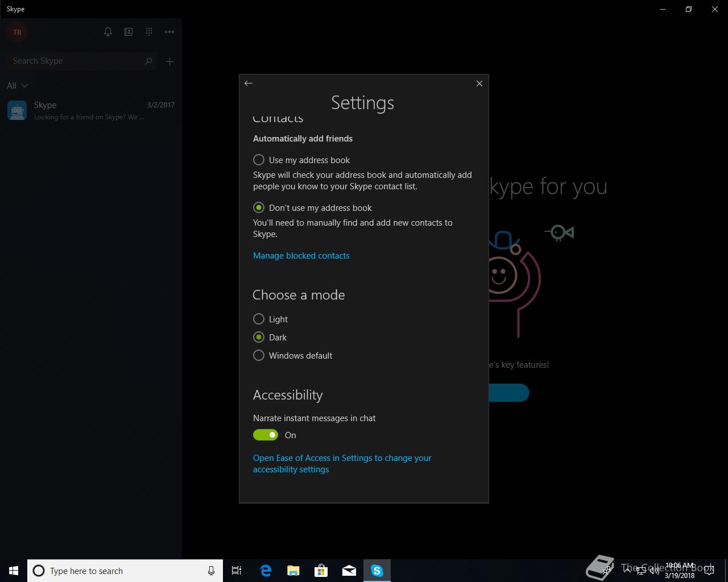Open the Mail app from the taskbar

[349, 571]
